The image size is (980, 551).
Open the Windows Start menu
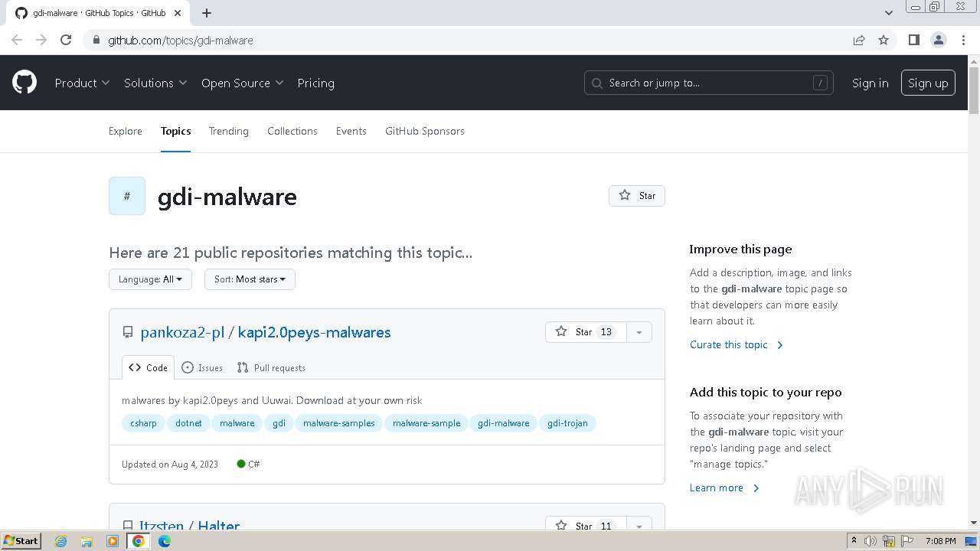(x=21, y=541)
